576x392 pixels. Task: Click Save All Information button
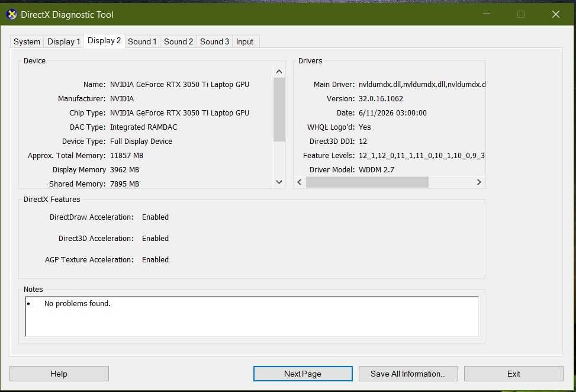click(408, 374)
